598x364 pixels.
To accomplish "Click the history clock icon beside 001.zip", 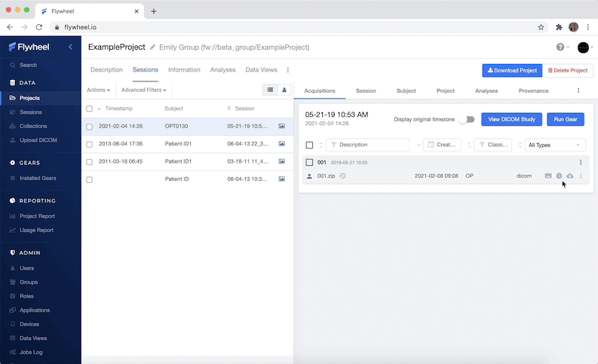I will click(x=342, y=176).
